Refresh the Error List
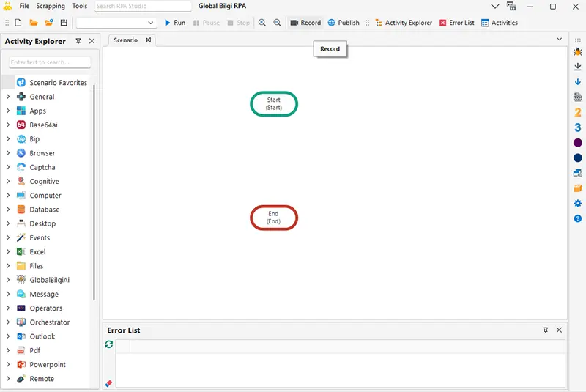This screenshot has width=586, height=392. pos(108,344)
